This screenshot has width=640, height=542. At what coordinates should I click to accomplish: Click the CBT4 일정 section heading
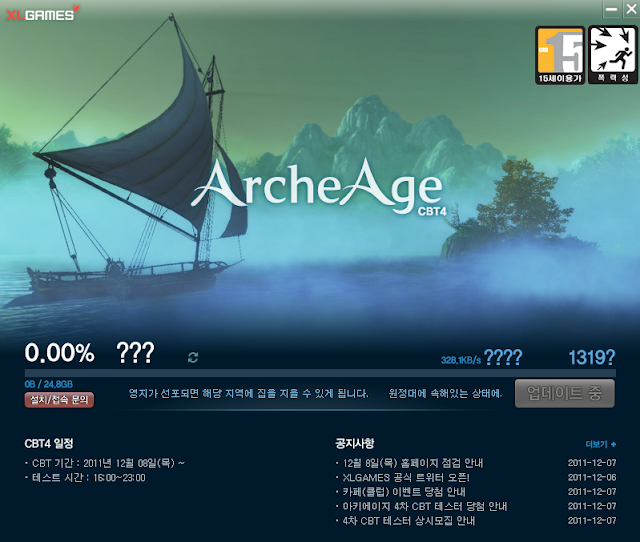tap(49, 443)
